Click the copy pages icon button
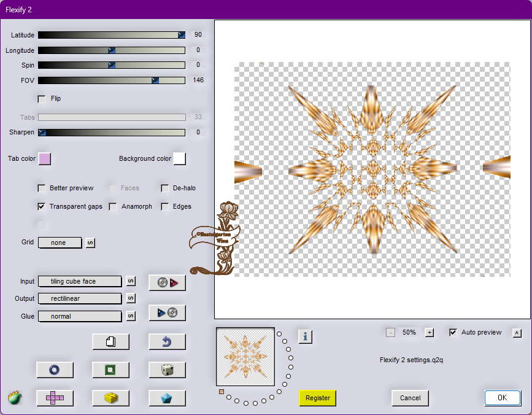The height and width of the screenshot is (415, 532). point(110,341)
